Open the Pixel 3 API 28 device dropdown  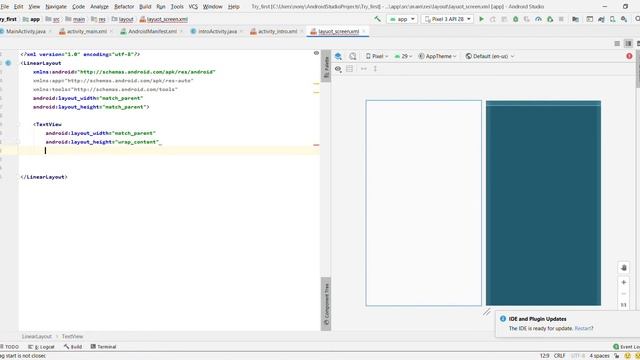pos(447,19)
